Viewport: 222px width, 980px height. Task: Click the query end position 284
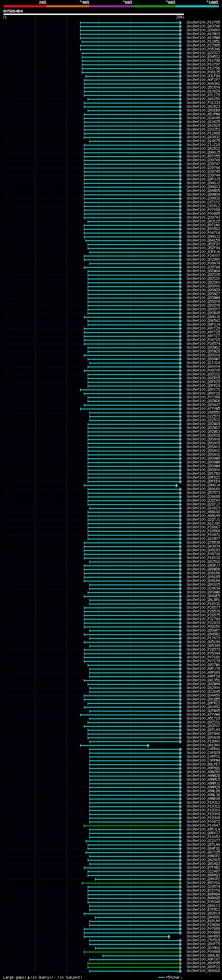(x=179, y=17)
